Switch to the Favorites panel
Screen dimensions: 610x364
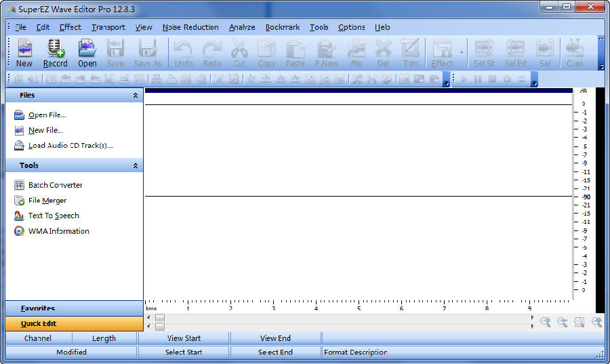[75, 308]
